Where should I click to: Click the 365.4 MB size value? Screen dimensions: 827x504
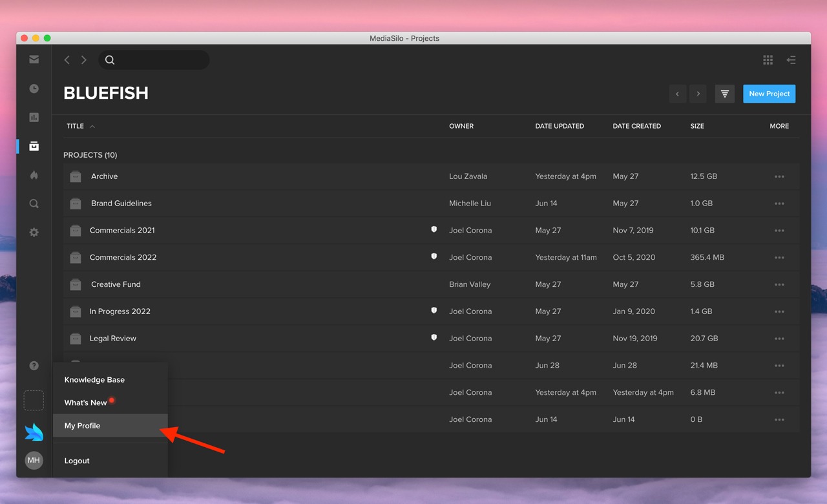(707, 258)
